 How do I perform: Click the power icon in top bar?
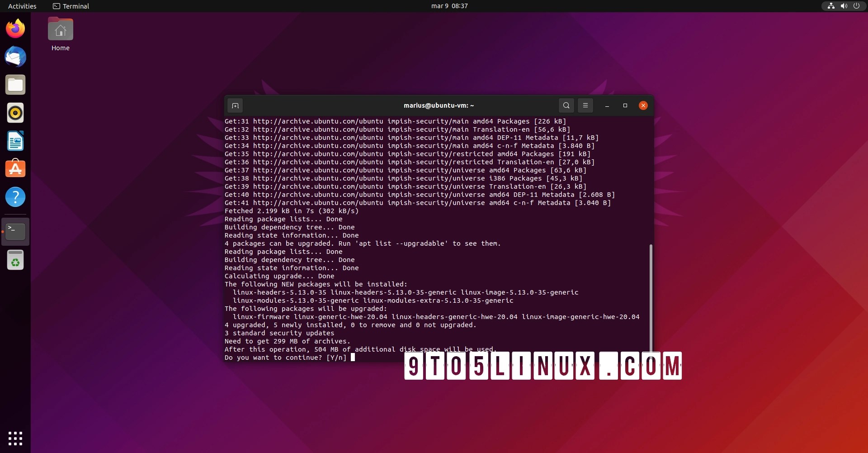tap(856, 6)
